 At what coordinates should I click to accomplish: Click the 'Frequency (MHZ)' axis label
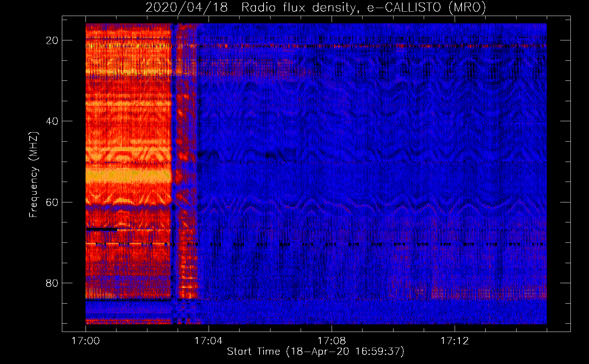click(33, 175)
